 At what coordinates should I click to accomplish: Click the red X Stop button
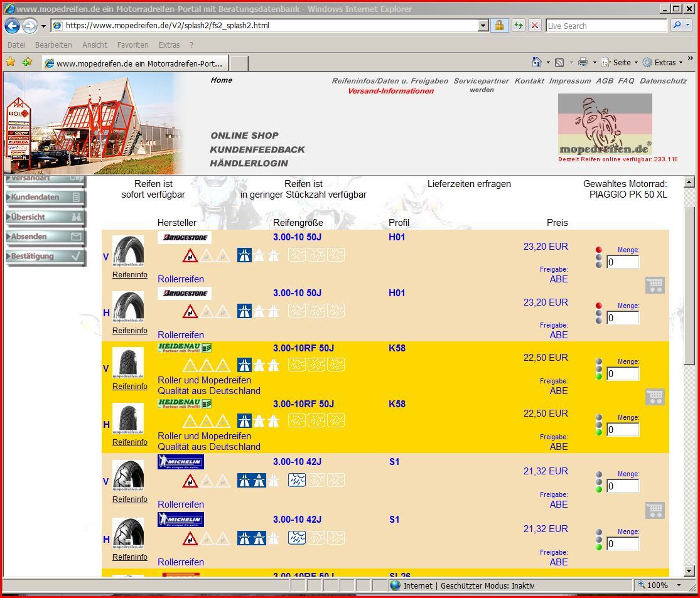(535, 26)
